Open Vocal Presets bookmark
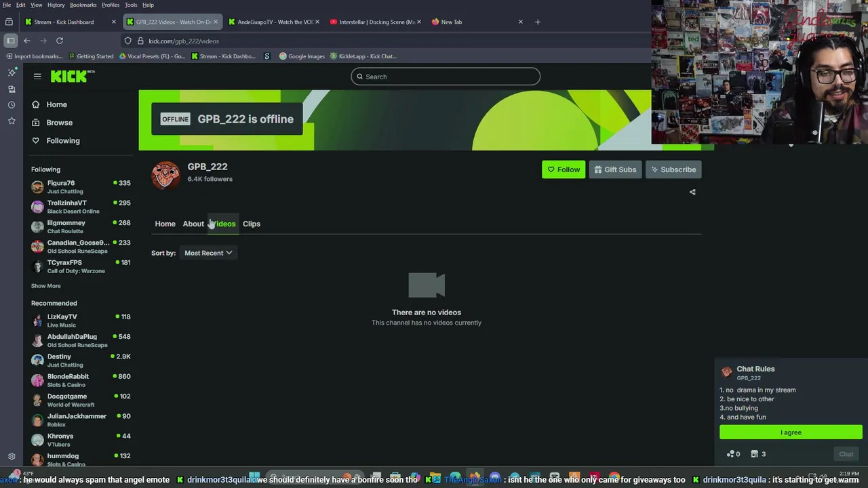This screenshot has width=868, height=488. tap(152, 56)
